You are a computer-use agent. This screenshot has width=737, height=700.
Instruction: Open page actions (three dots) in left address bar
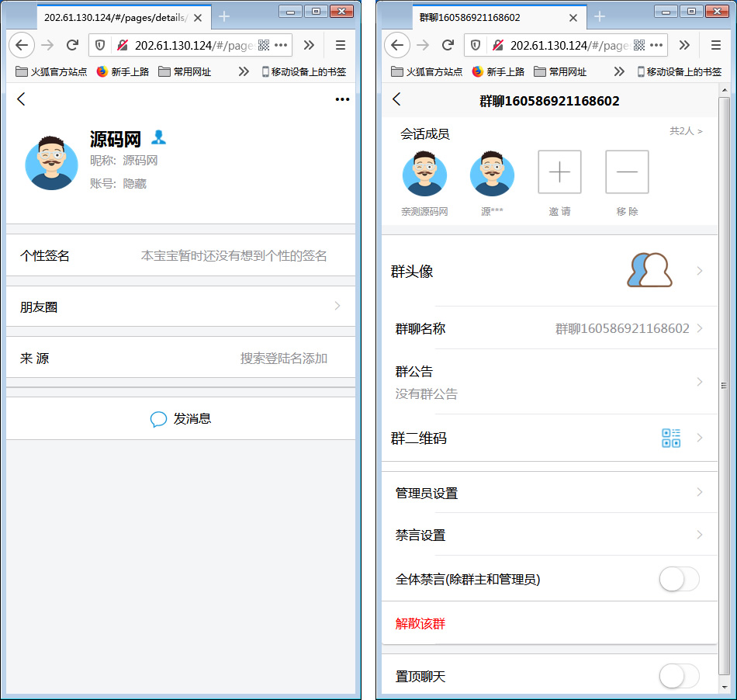point(281,45)
